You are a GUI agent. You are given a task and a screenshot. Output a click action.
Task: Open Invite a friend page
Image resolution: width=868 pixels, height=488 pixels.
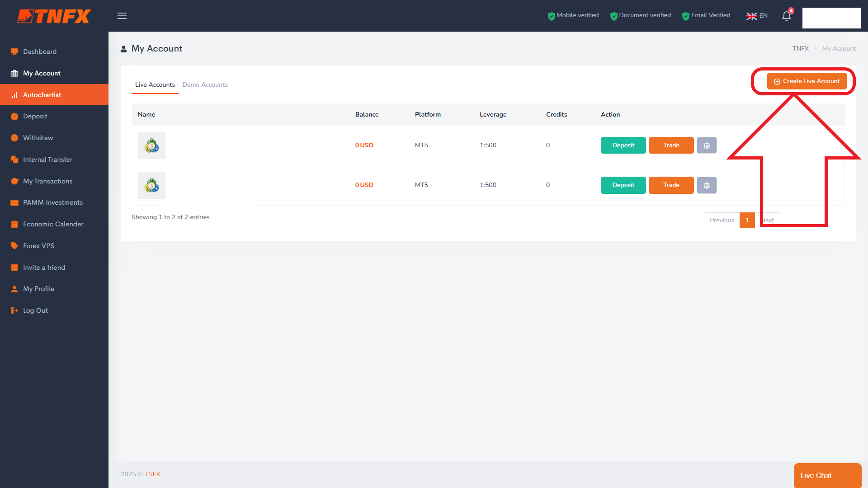pos(54,267)
